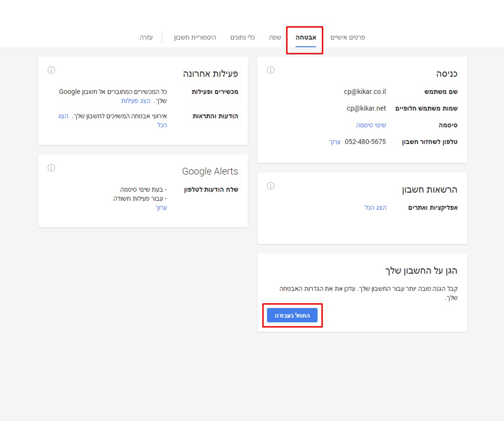Open the עזרה tab
Image resolution: width=504 pixels, height=421 pixels.
point(146,37)
